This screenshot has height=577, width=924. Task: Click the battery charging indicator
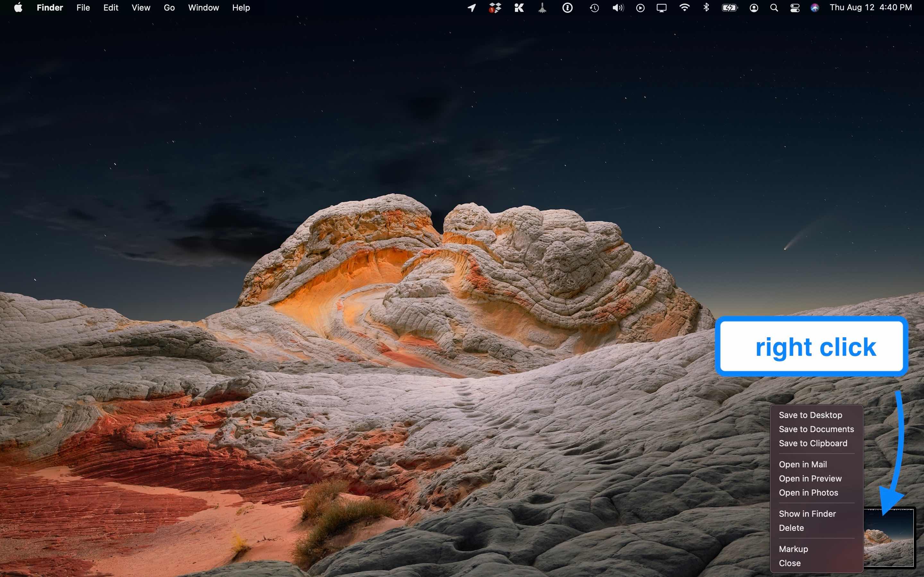tap(729, 7)
